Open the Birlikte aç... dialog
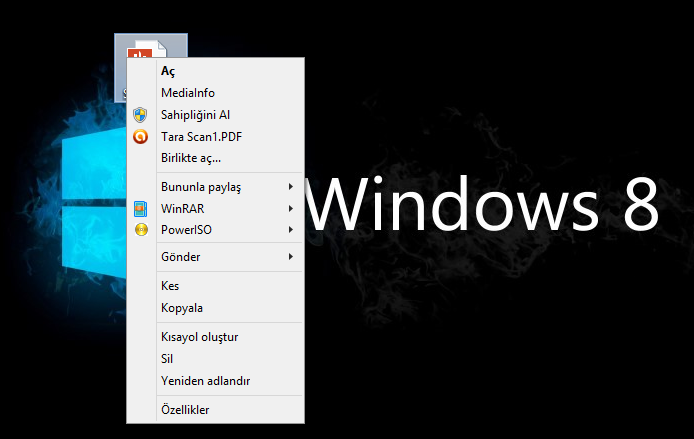The height and width of the screenshot is (439, 694). click(x=216, y=158)
